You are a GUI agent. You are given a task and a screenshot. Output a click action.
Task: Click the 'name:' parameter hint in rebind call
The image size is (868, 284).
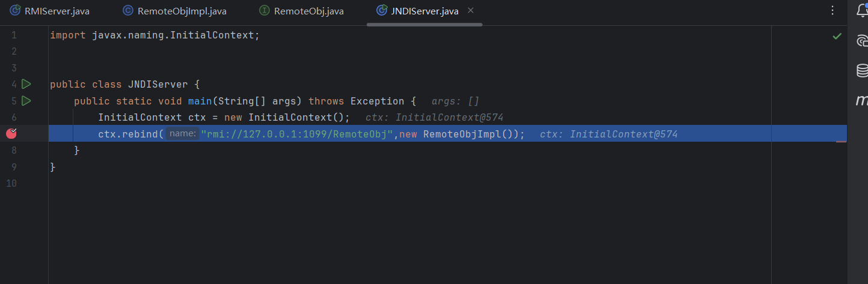pos(183,134)
